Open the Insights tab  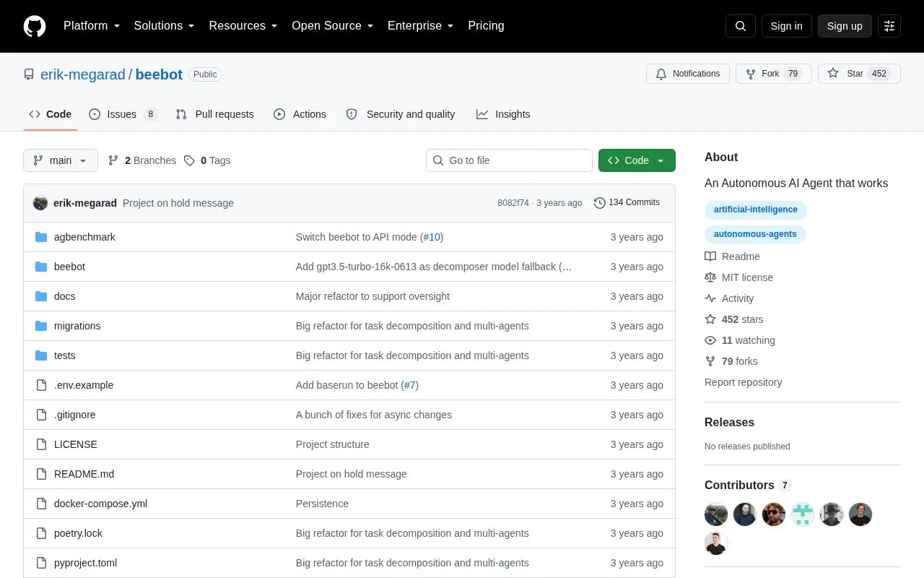[x=503, y=114]
